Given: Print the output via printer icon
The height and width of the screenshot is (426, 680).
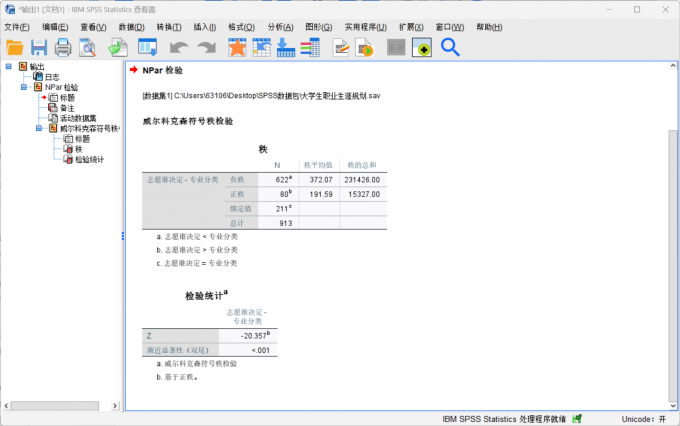Looking at the screenshot, I should click(x=63, y=47).
